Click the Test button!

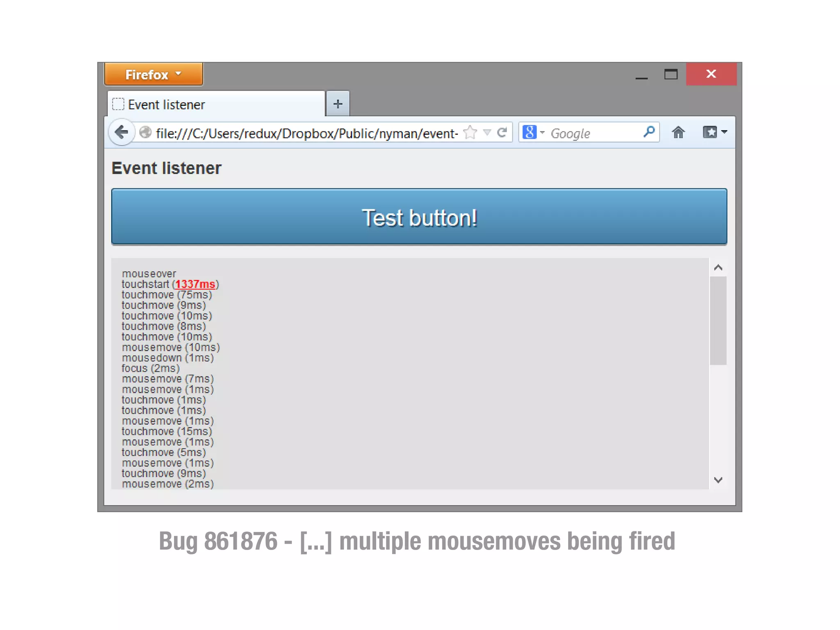coord(419,217)
